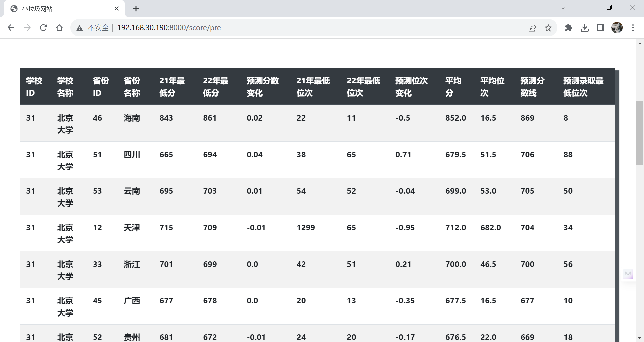This screenshot has height=342, width=644.
Task: Click rank change value 0.71
Action: pos(403,155)
